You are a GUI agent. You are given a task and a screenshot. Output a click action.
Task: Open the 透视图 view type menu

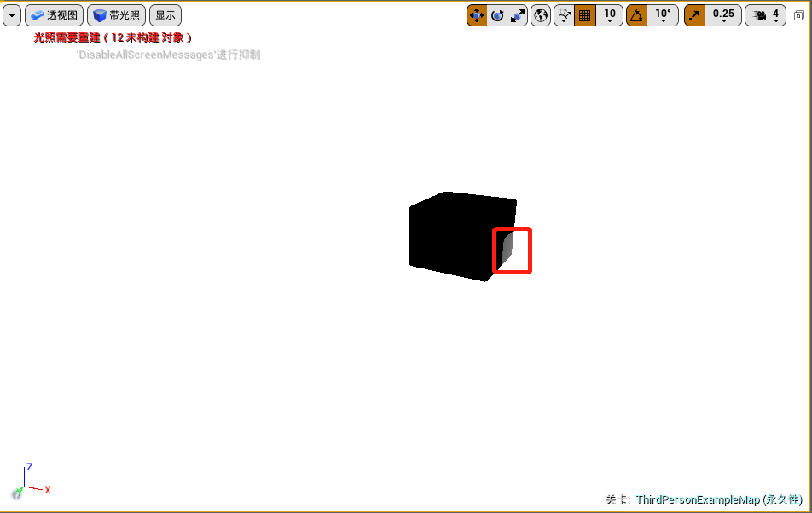point(54,15)
